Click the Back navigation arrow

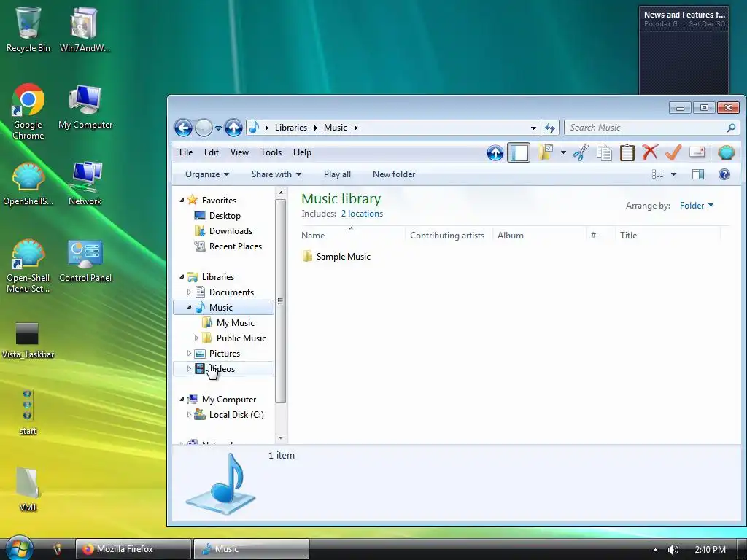pos(183,128)
